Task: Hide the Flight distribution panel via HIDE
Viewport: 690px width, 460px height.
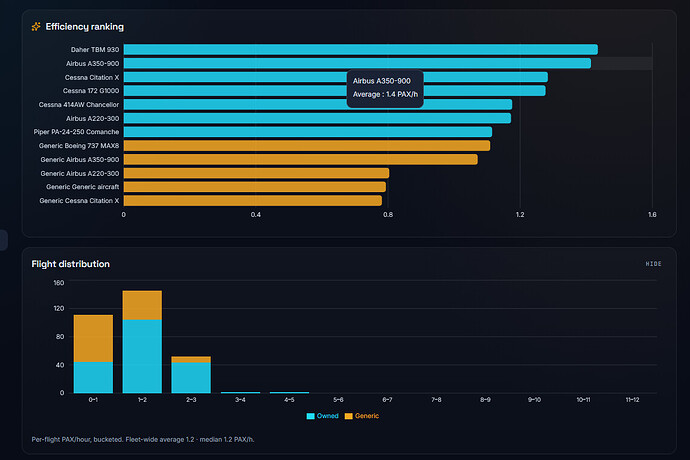Action: (653, 264)
